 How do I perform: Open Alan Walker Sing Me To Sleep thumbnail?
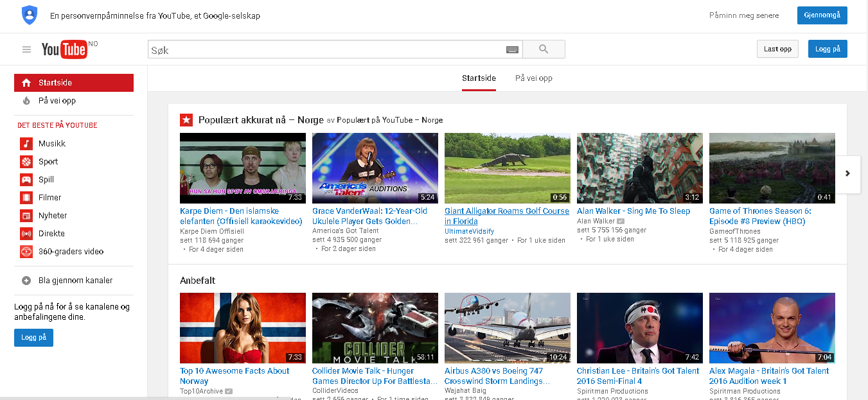coord(640,168)
